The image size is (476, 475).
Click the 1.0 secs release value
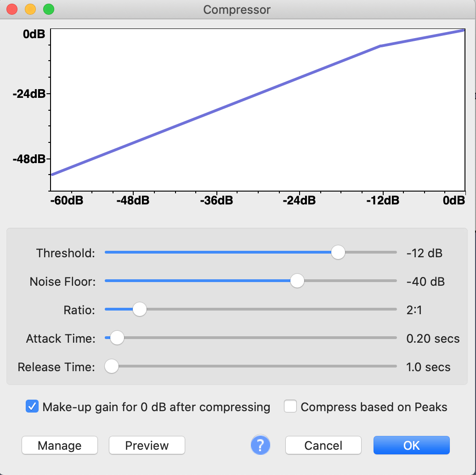428,367
